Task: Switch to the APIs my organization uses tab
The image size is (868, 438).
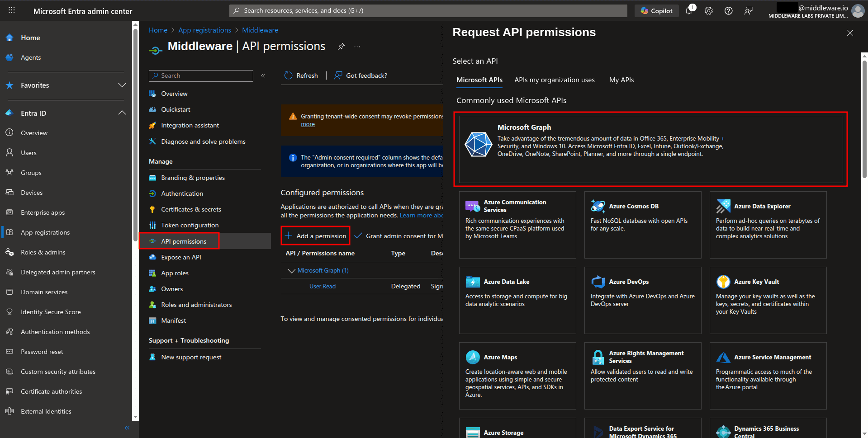Action: point(554,80)
